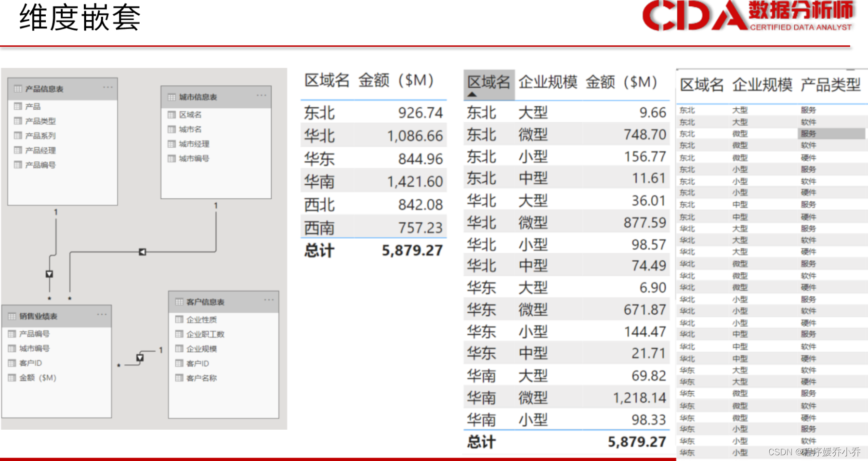Click the table icon in 销售业绩表 header
The height and width of the screenshot is (461, 868).
pyautogui.click(x=12, y=317)
